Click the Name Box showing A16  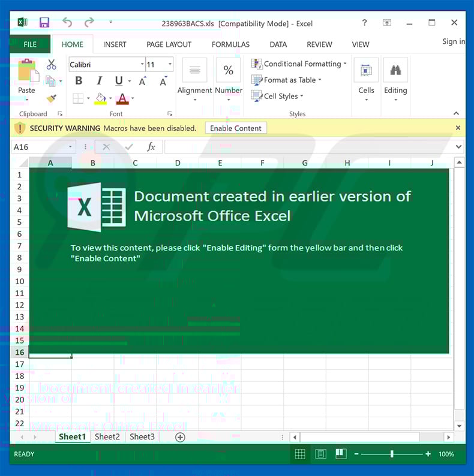pos(43,147)
